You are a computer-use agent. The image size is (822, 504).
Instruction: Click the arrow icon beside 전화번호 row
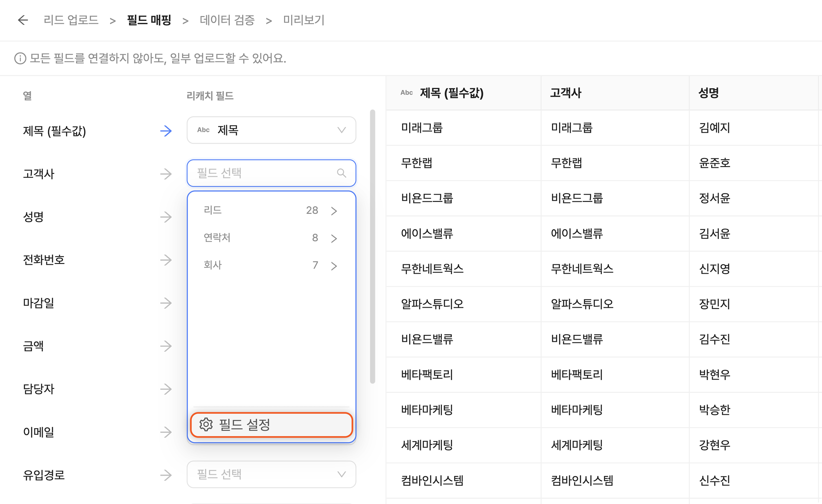pos(166,260)
